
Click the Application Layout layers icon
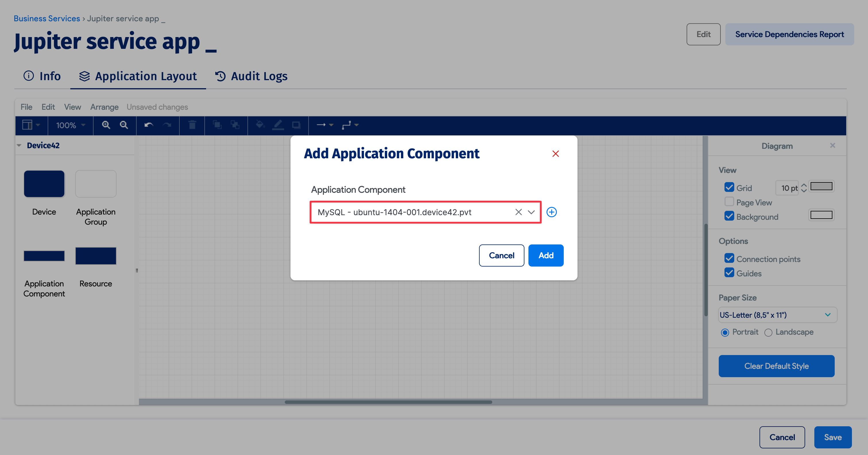pyautogui.click(x=85, y=76)
